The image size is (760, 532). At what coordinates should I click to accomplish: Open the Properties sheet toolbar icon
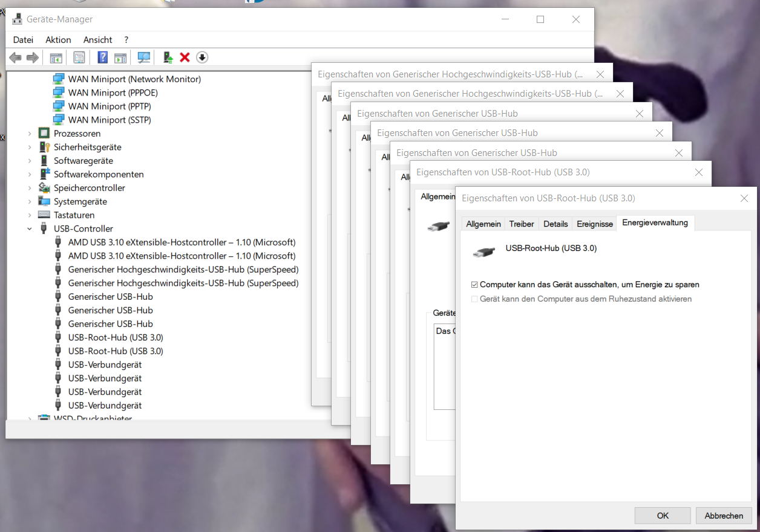(x=79, y=57)
